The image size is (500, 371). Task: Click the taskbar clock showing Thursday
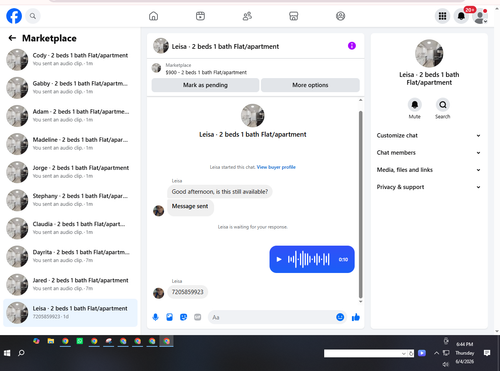[x=465, y=353]
